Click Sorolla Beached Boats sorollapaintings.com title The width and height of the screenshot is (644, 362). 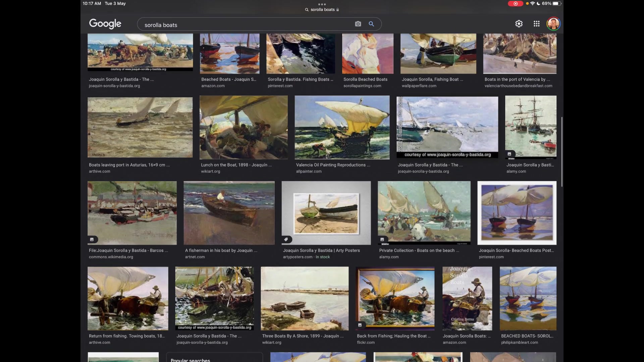pyautogui.click(x=365, y=79)
